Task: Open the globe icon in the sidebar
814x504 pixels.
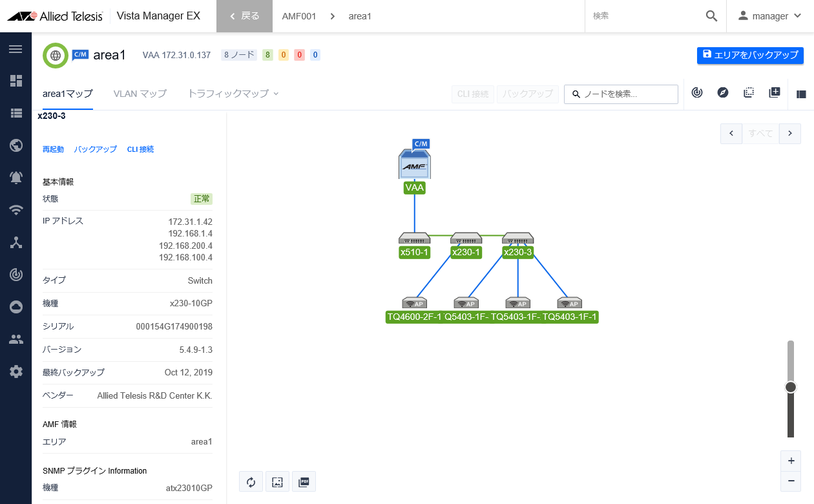Action: click(16, 145)
